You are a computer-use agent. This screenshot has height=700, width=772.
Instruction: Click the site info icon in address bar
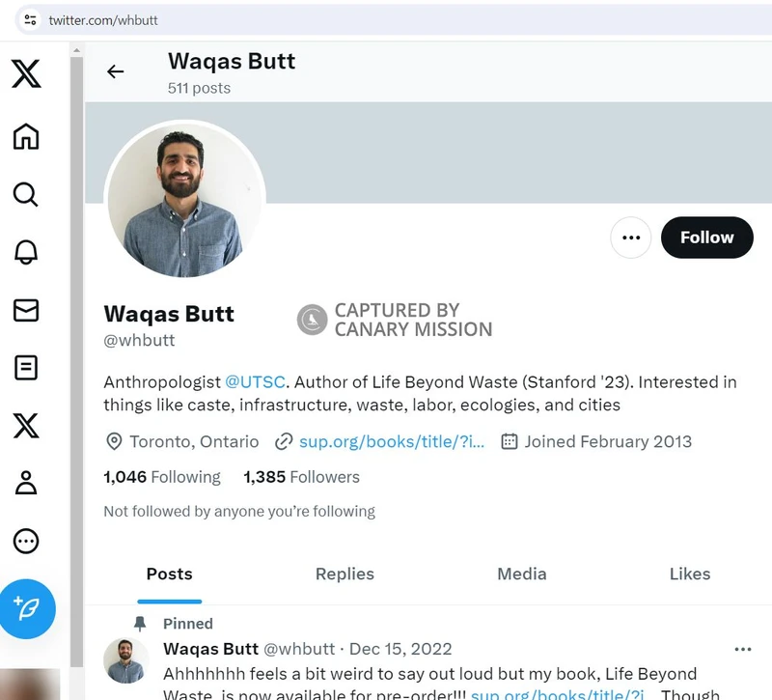tap(29, 18)
